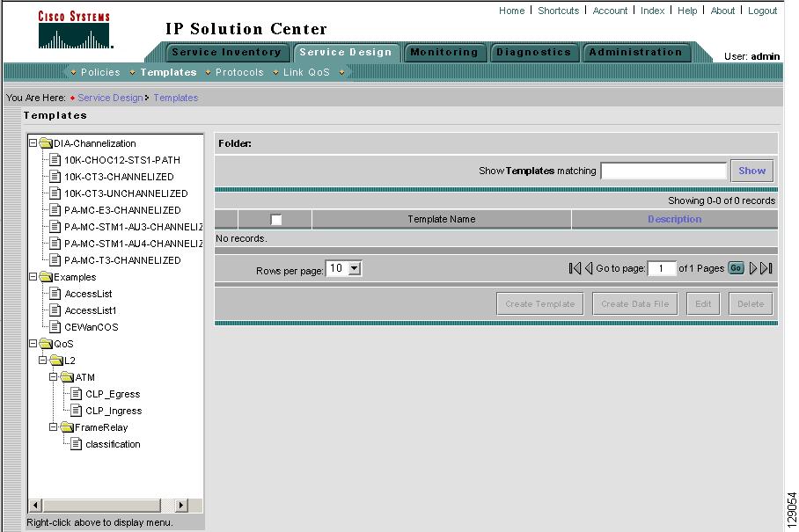Screen dimensions: 799x532
Task: Click document icon beside CLP_Ingress
Action: (76, 411)
